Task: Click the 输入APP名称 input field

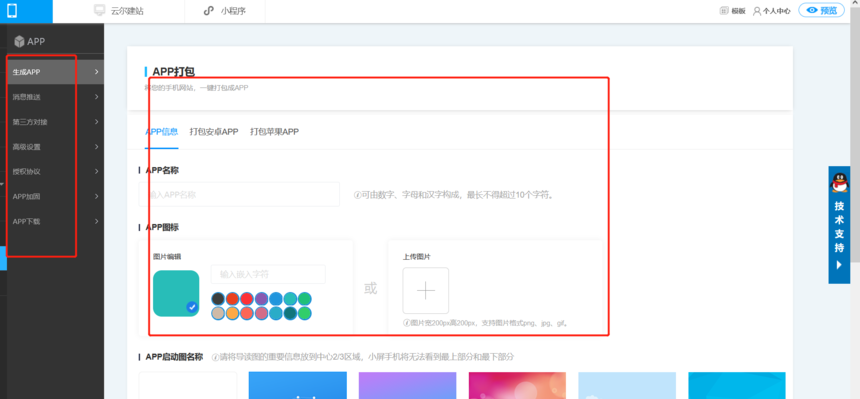Action: tap(239, 194)
